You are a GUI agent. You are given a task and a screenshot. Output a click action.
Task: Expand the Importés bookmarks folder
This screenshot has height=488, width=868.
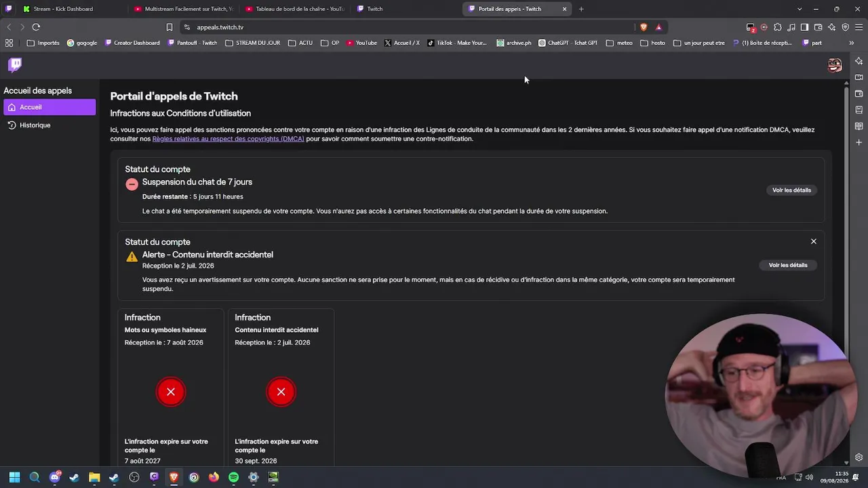coord(43,43)
